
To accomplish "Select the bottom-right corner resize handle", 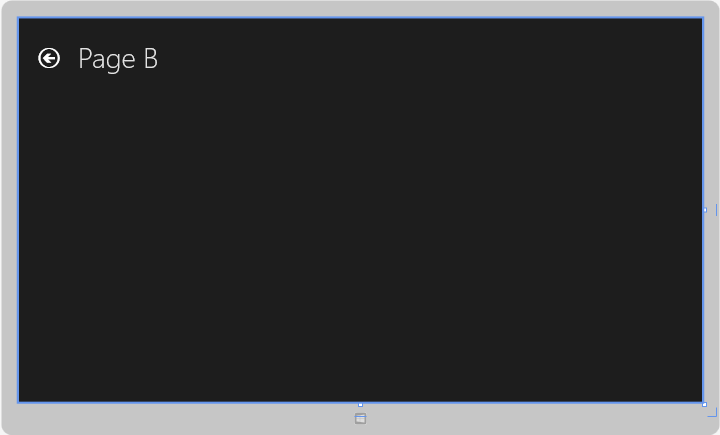I will (x=704, y=405).
